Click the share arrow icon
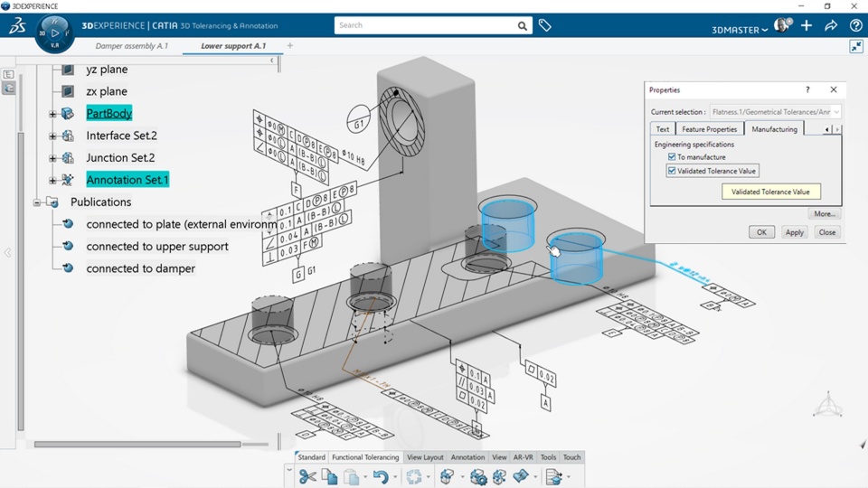This screenshot has width=868, height=488. [x=831, y=25]
